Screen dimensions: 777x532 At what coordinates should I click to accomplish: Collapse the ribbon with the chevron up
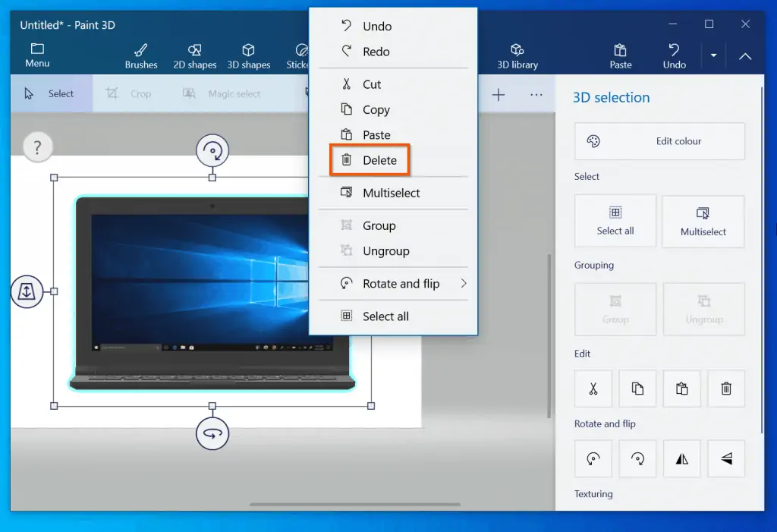tap(745, 55)
